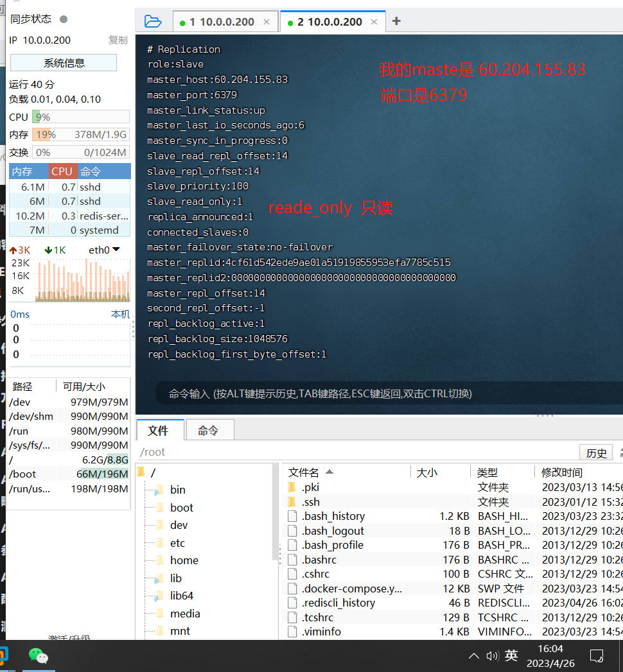Screen dimensions: 623x672
Task: Show hidden tray icons chevron
Action: [x=474, y=656]
